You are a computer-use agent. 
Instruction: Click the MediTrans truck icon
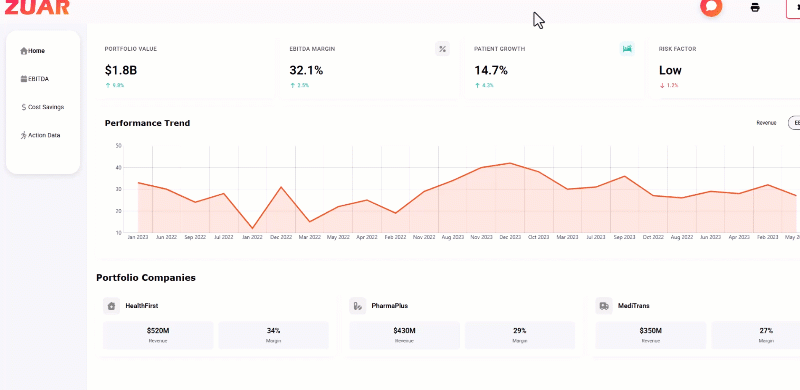tap(604, 306)
